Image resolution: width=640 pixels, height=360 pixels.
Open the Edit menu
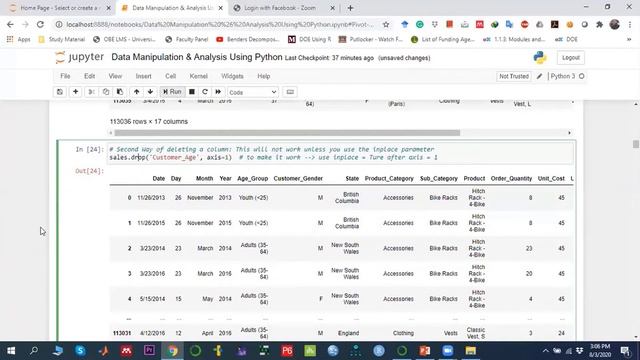(x=89, y=76)
